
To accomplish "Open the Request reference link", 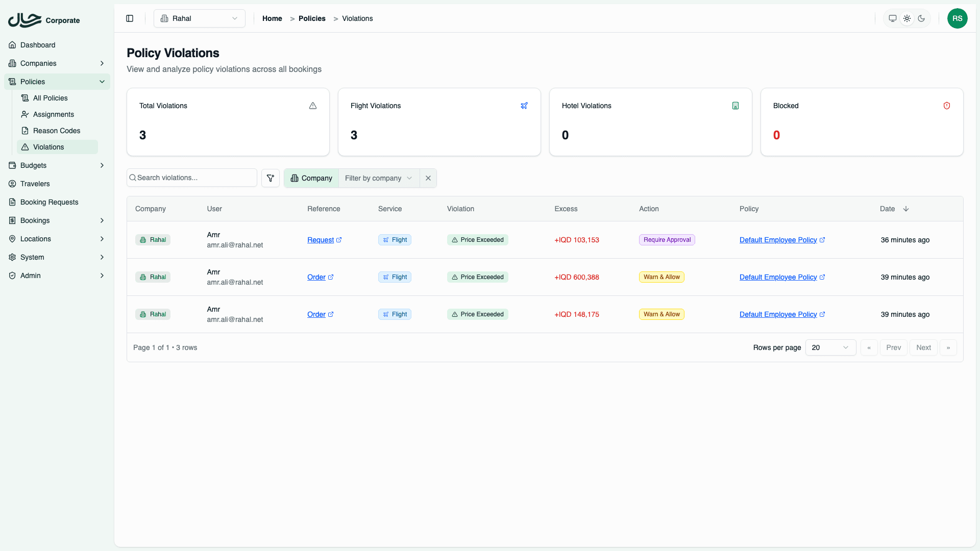I will (x=321, y=240).
